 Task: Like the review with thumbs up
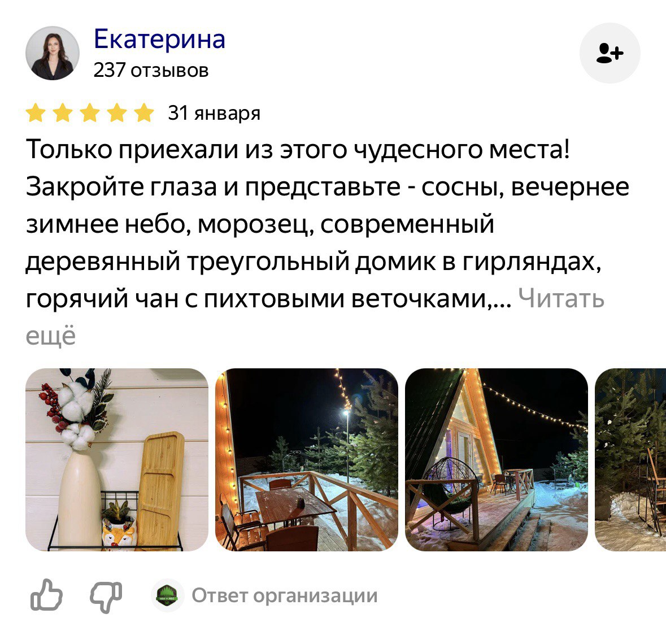click(x=46, y=595)
